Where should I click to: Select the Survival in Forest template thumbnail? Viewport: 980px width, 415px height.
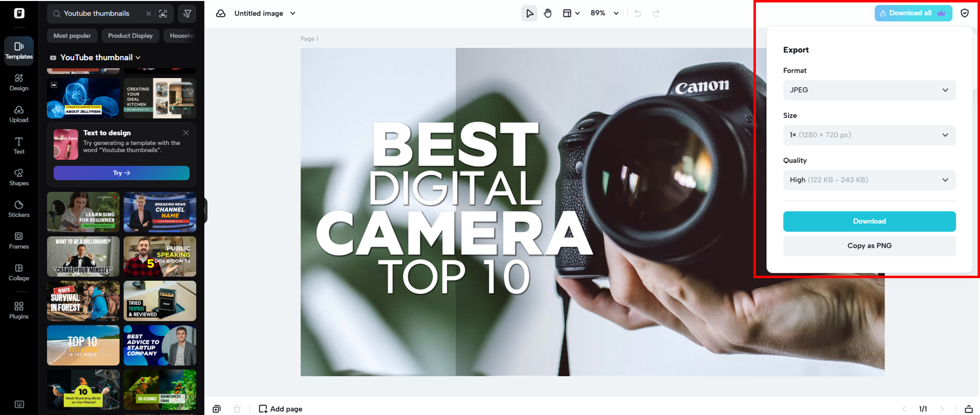(x=83, y=301)
